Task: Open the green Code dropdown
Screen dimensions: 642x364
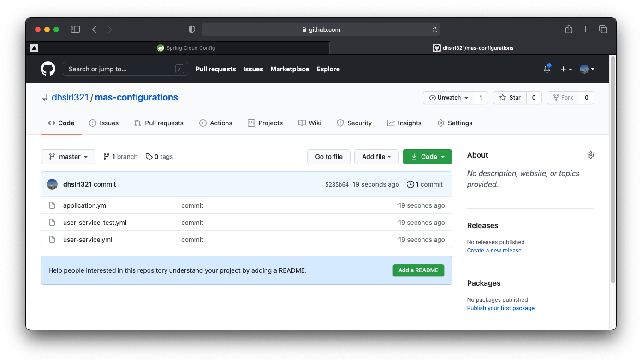Action: tap(428, 157)
